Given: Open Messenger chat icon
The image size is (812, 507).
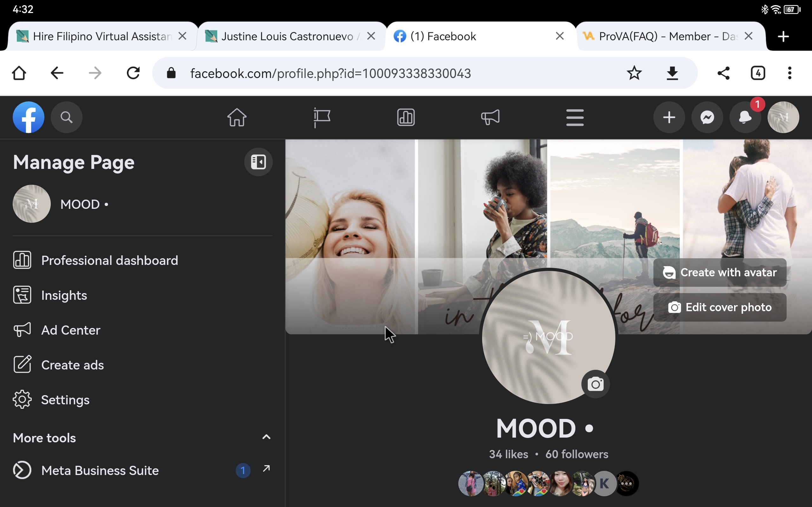Looking at the screenshot, I should tap(707, 117).
